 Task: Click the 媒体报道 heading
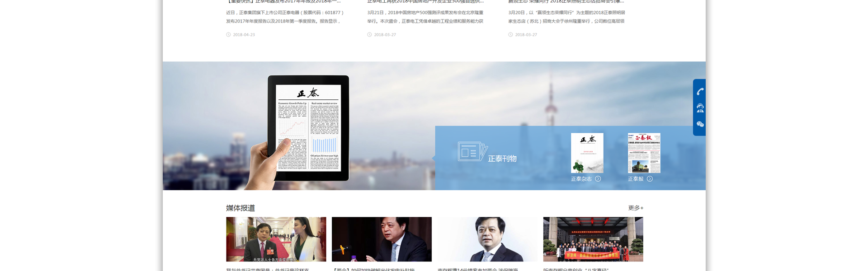[x=241, y=208]
